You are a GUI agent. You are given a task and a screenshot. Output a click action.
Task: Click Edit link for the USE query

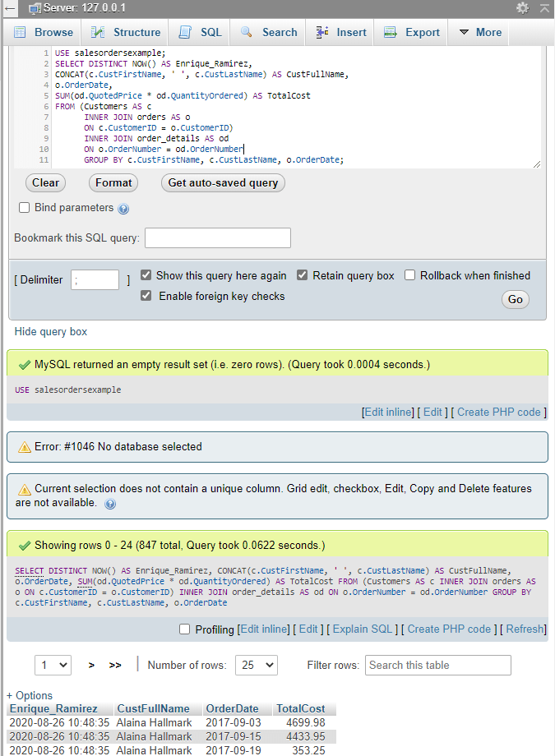pos(432,413)
